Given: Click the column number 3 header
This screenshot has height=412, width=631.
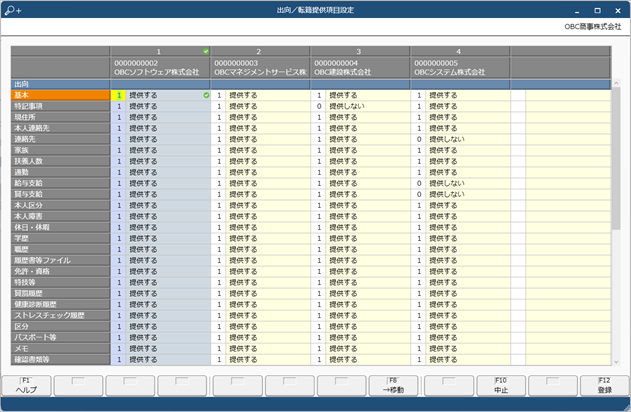Looking at the screenshot, I should [360, 52].
